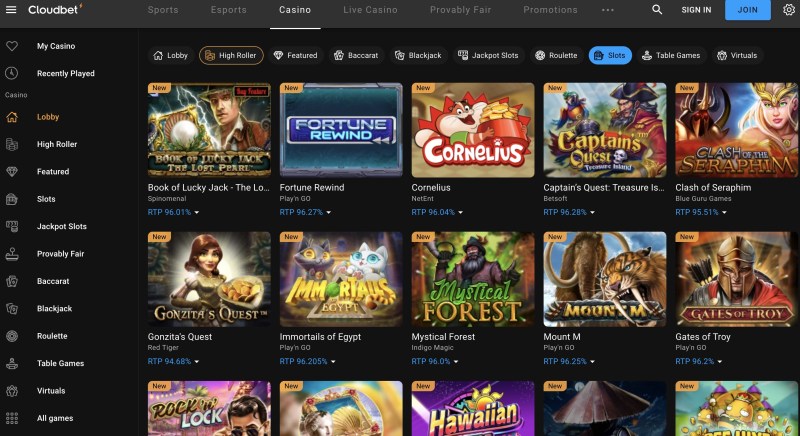The width and height of the screenshot is (800, 436).
Task: Open Book of Lucky Jack thumbnail
Action: pos(209,130)
